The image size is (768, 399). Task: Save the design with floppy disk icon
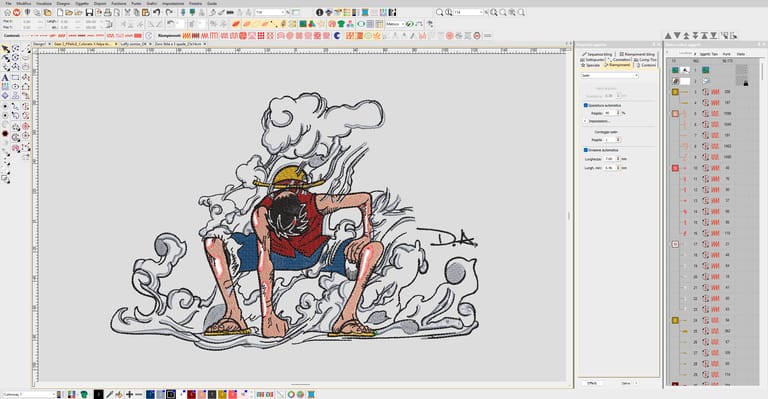pos(89,12)
